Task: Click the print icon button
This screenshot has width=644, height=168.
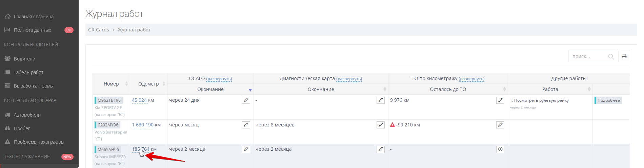Action: (x=624, y=56)
